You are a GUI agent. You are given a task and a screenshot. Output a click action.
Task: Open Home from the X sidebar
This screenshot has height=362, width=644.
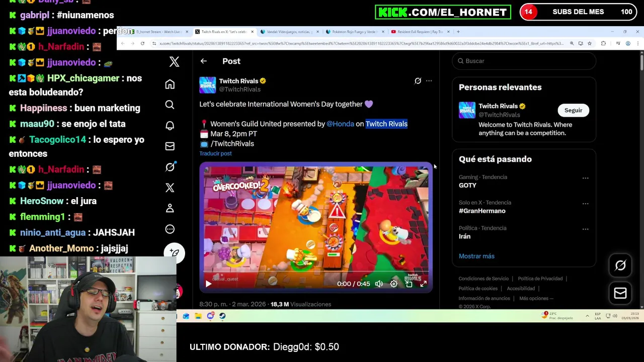pos(170,84)
